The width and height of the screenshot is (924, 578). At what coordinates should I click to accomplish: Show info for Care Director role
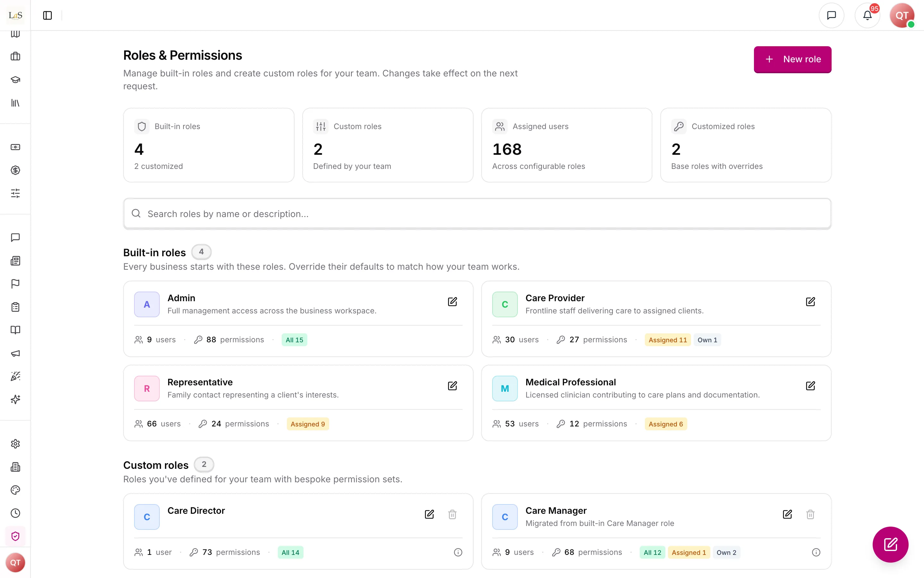[x=458, y=552]
